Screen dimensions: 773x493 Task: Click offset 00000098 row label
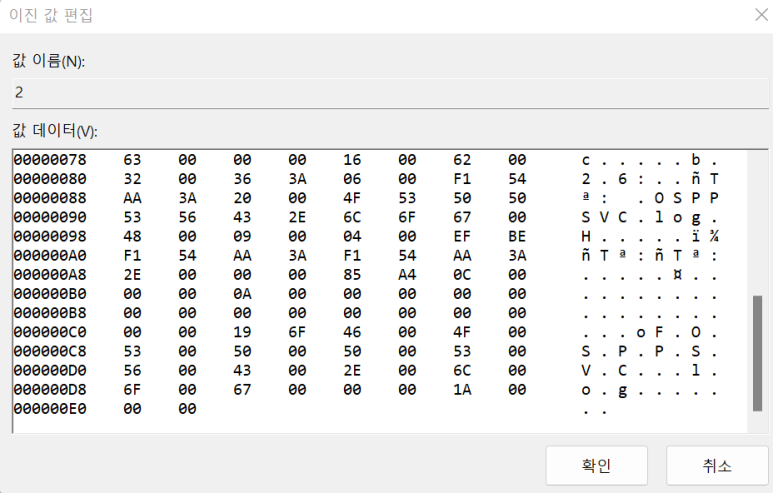pyautogui.click(x=50, y=237)
